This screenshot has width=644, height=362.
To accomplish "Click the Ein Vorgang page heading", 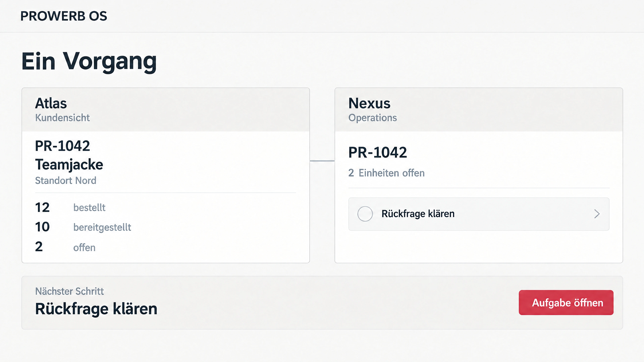I will [89, 62].
